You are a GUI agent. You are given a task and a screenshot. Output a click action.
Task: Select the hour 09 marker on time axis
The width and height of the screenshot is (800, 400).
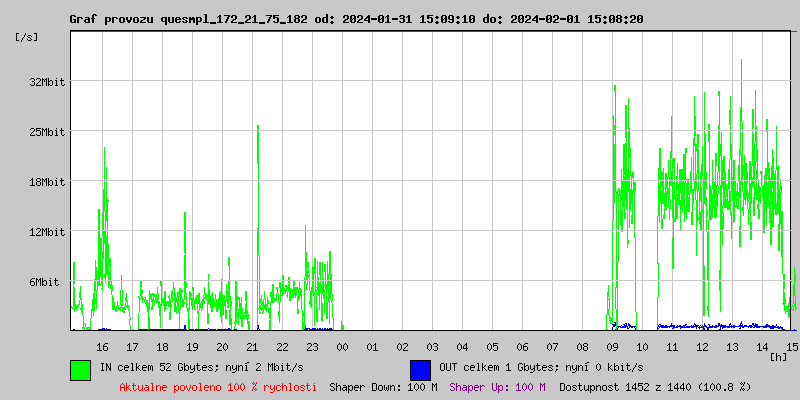612,346
